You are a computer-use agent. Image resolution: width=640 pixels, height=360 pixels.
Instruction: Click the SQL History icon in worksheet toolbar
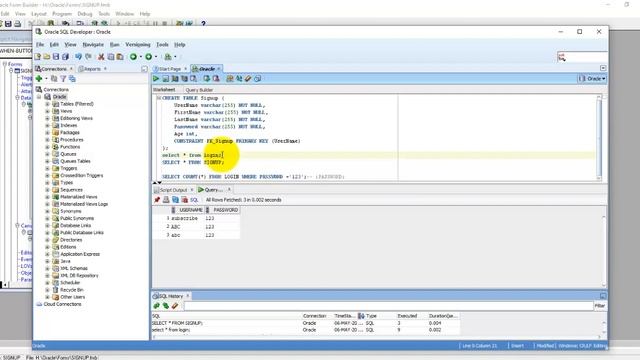(258, 78)
